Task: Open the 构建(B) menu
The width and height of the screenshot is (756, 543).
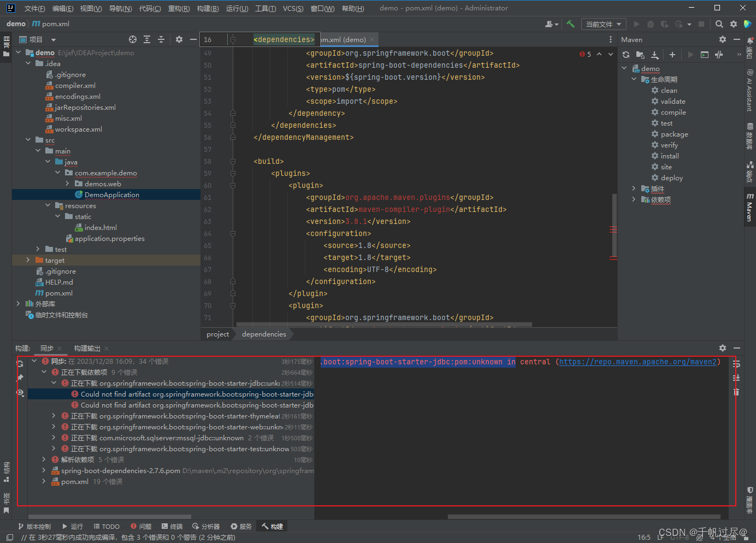Action: pyautogui.click(x=208, y=8)
